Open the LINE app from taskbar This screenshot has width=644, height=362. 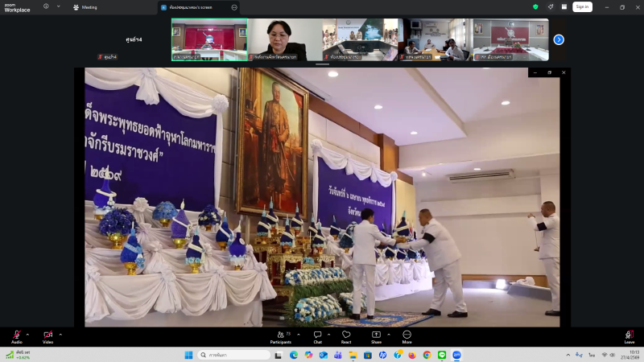click(442, 355)
